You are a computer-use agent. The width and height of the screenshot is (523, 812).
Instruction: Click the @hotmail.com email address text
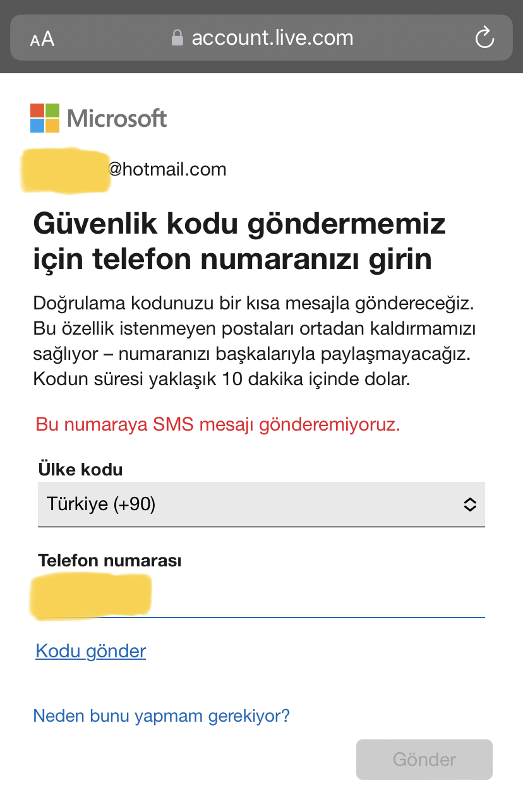[167, 169]
